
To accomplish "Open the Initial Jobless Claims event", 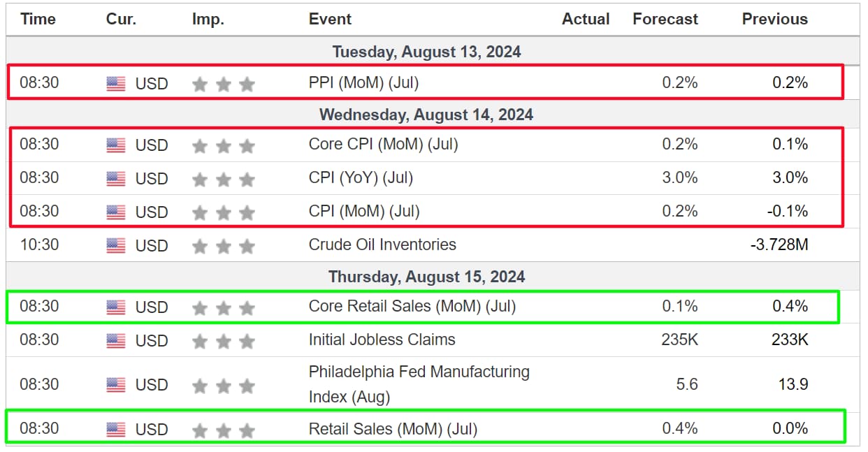I will (x=382, y=340).
